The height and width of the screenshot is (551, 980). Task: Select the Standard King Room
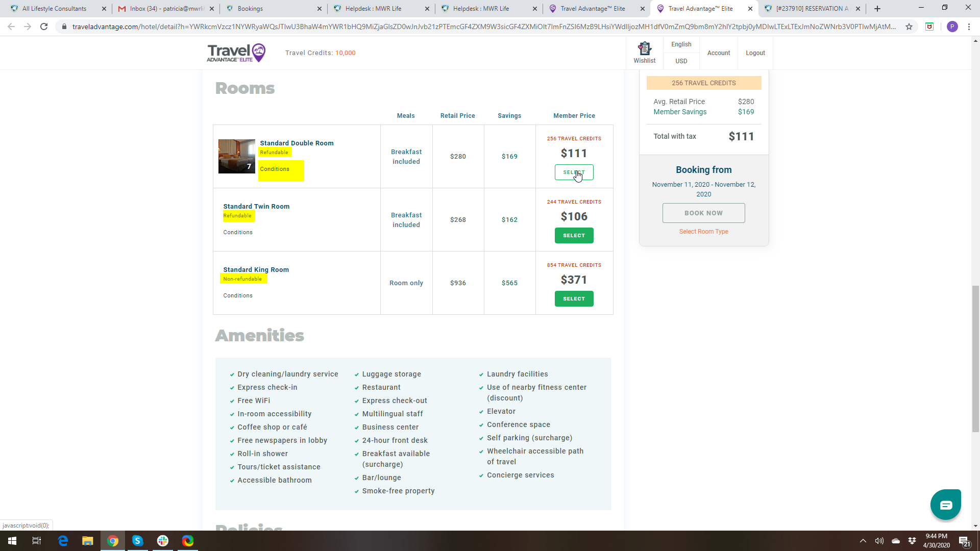574,298
